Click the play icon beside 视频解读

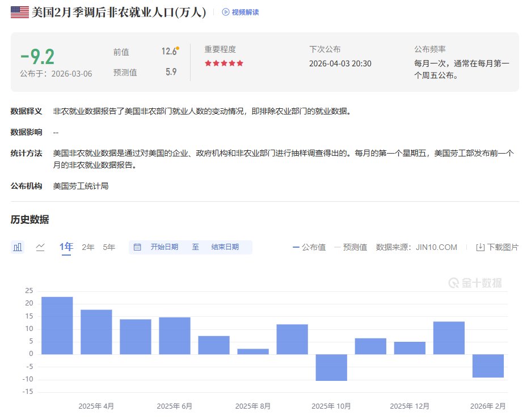pos(226,12)
